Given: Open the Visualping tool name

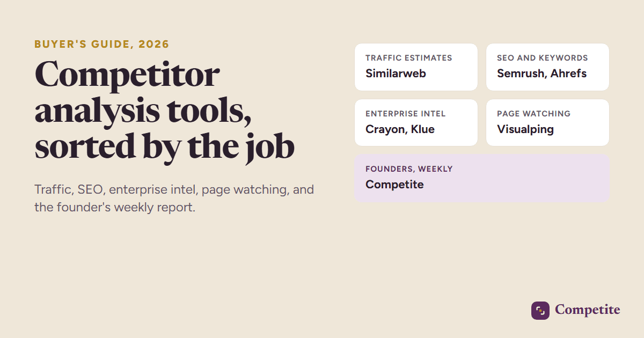Looking at the screenshot, I should coord(525,129).
